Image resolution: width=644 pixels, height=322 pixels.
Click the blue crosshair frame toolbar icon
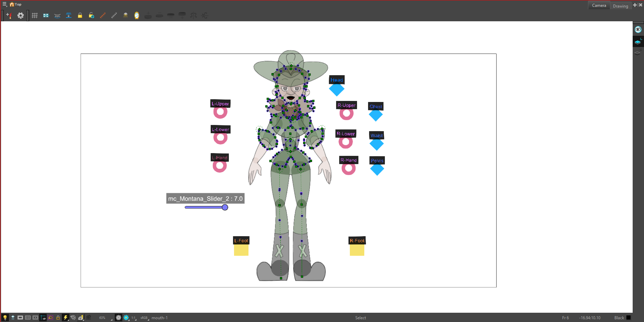point(46,15)
